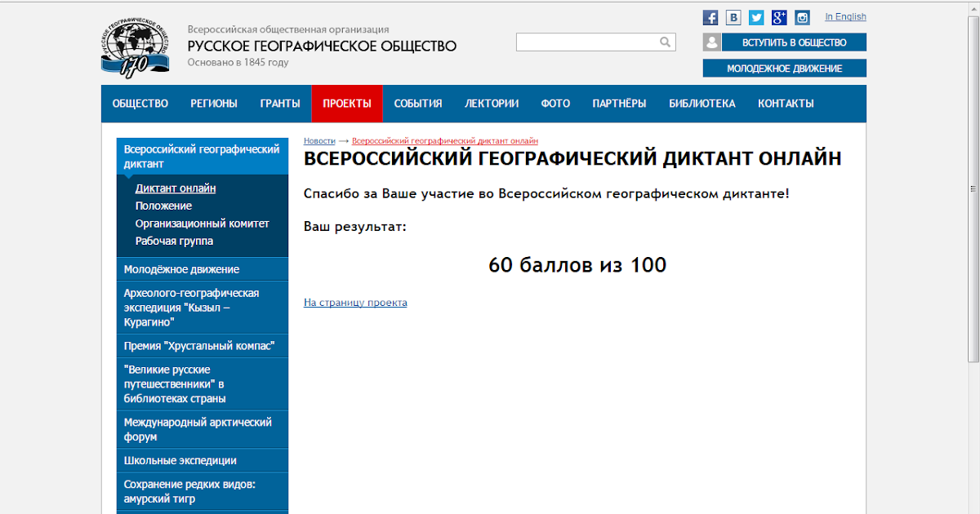The height and width of the screenshot is (514, 980).
Task: Open the Гранты menu item
Action: click(x=280, y=104)
